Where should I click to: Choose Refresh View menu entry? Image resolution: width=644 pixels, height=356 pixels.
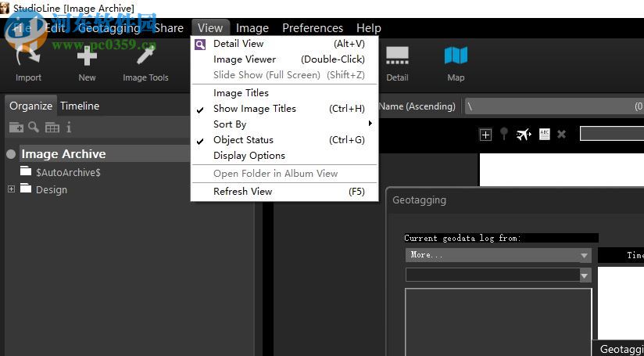(x=284, y=191)
